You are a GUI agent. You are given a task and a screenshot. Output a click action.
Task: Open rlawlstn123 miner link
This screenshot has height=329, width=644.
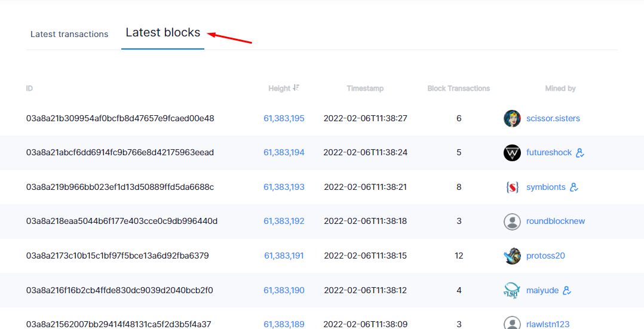coord(548,324)
